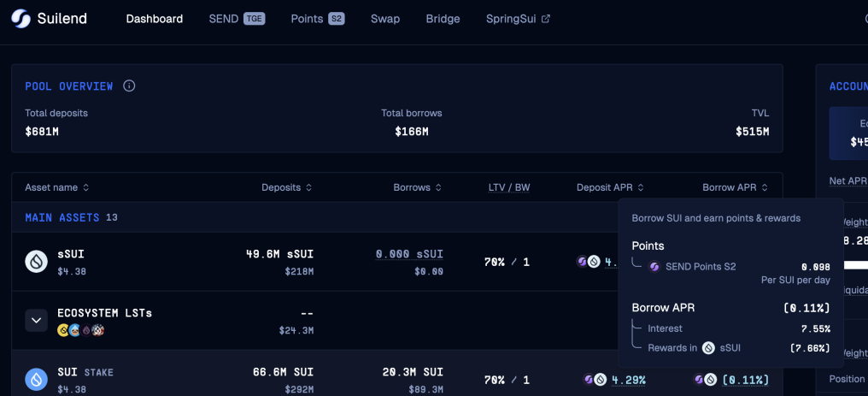Click the sSUI asset token icon
This screenshot has height=396, width=868.
[x=36, y=262]
